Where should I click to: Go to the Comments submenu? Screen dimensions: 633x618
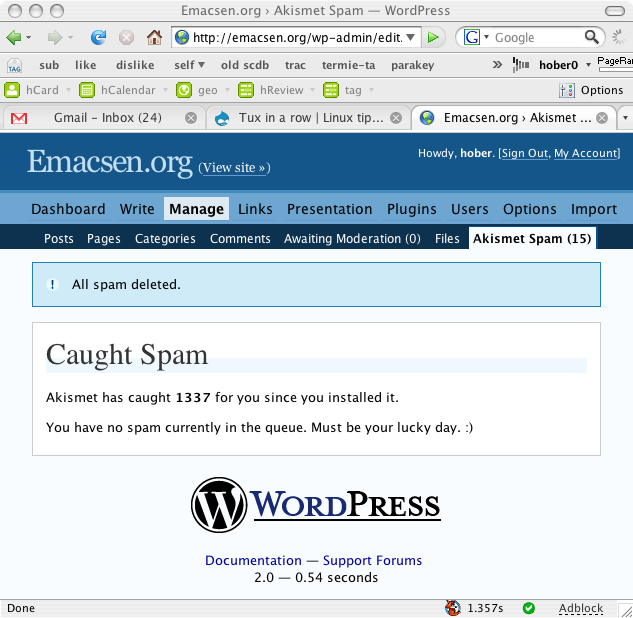tap(240, 239)
